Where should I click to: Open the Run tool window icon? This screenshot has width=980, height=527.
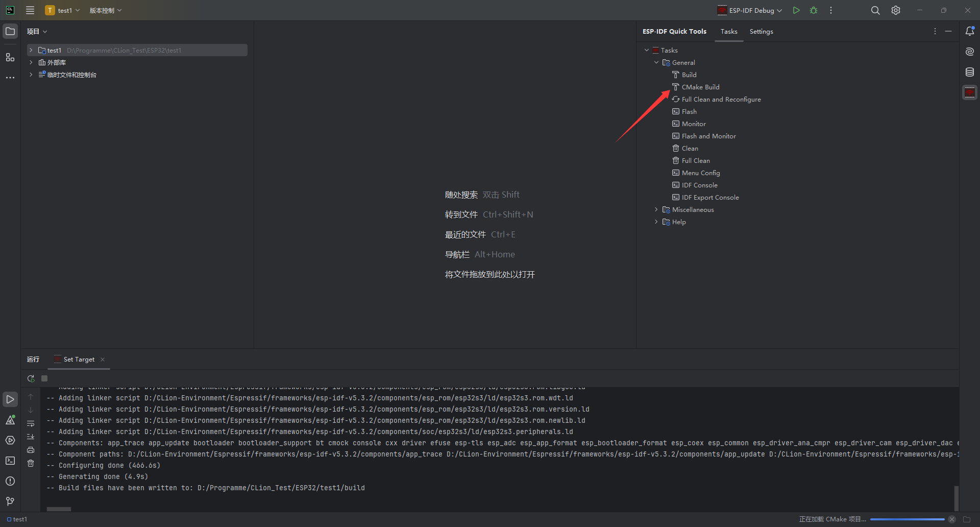pyautogui.click(x=10, y=399)
